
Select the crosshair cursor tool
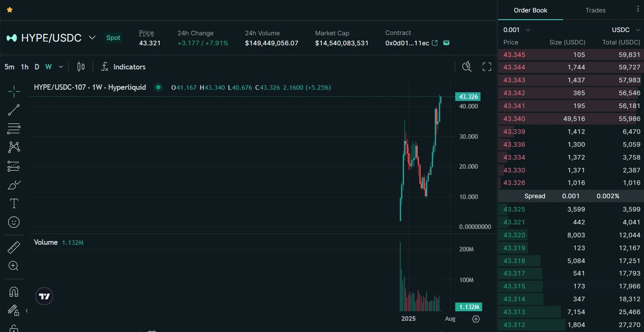pyautogui.click(x=13, y=91)
